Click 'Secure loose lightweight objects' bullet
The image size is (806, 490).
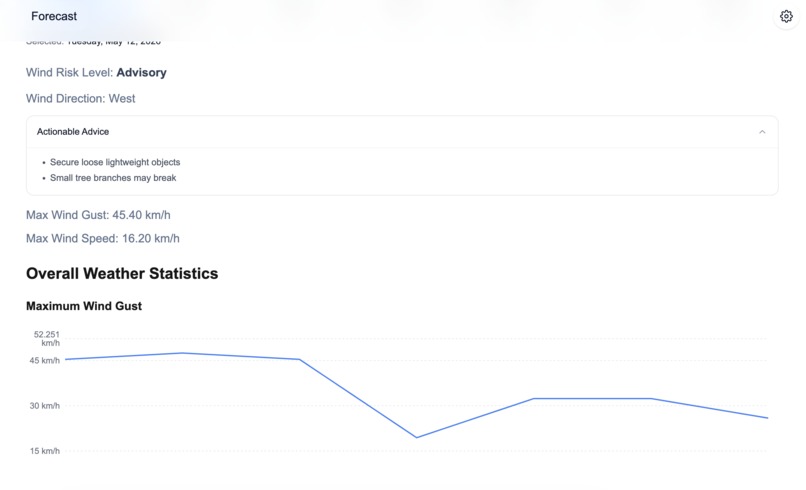click(115, 162)
